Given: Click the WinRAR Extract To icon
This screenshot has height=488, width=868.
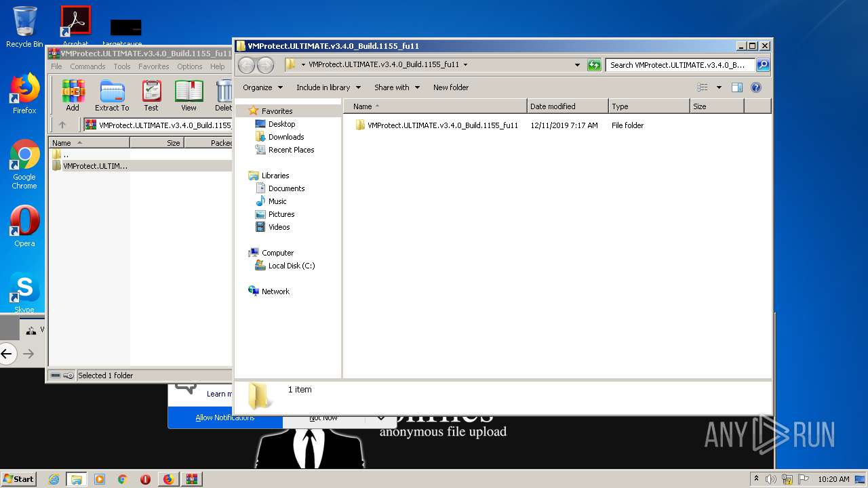Looking at the screenshot, I should (112, 96).
